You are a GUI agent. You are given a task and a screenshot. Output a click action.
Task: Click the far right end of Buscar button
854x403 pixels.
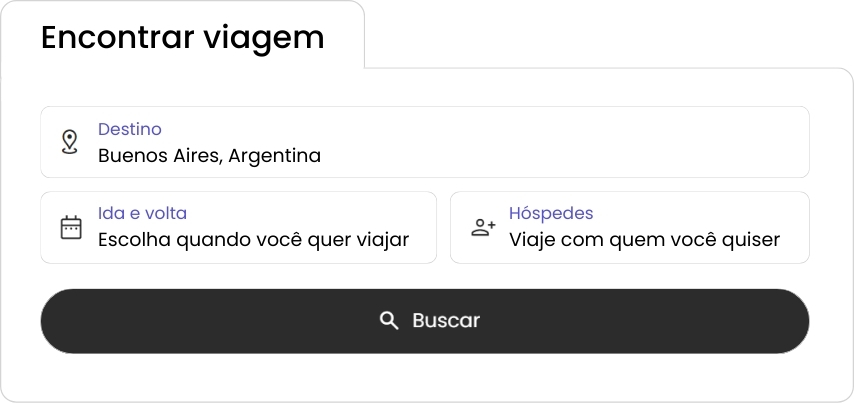(x=780, y=321)
